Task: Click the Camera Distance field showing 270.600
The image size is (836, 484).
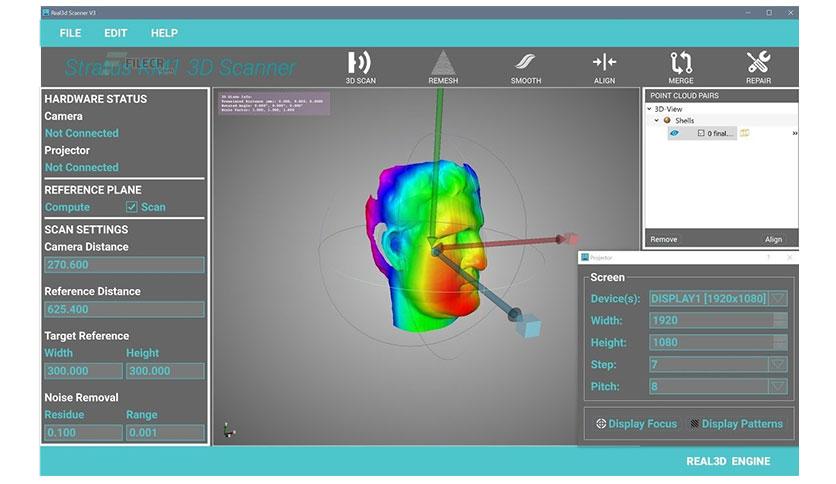Action: pyautogui.click(x=124, y=265)
